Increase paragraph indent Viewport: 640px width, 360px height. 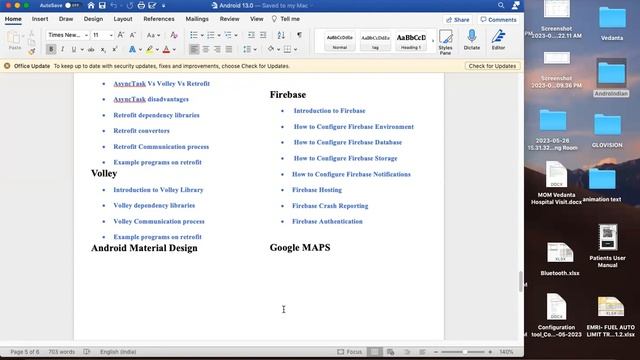click(263, 35)
